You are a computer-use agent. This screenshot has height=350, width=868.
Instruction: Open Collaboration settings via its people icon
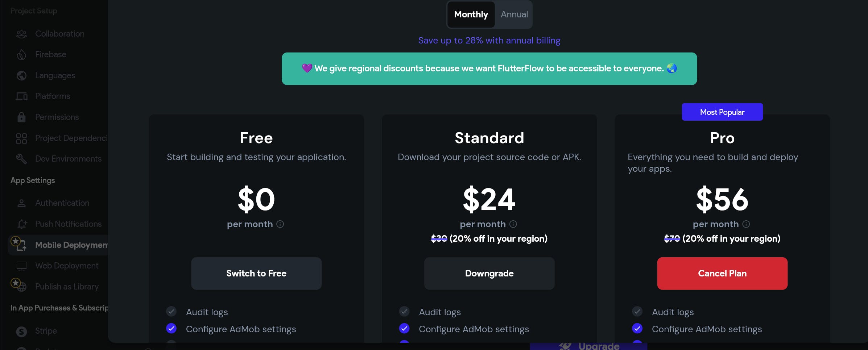(21, 34)
